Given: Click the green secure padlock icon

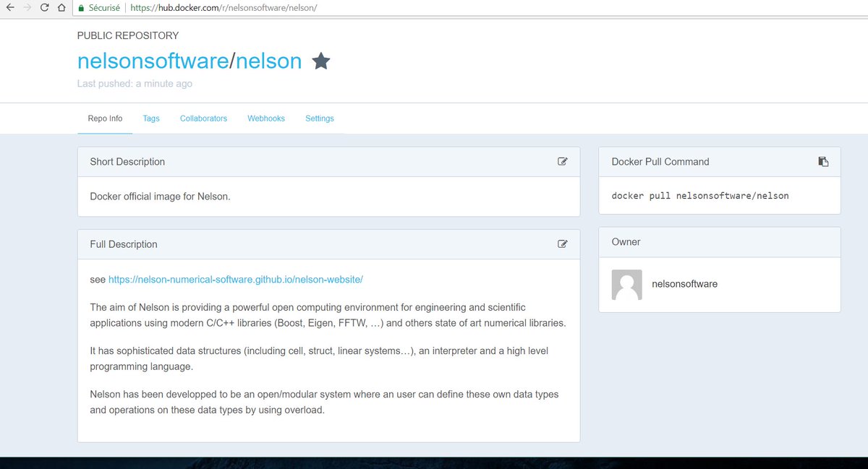Looking at the screenshot, I should (80, 8).
